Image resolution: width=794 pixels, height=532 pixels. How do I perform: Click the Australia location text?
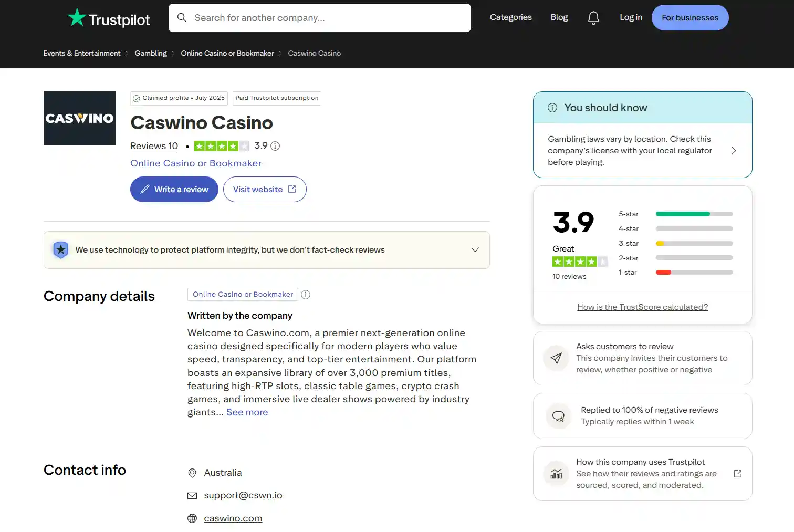[223, 473]
